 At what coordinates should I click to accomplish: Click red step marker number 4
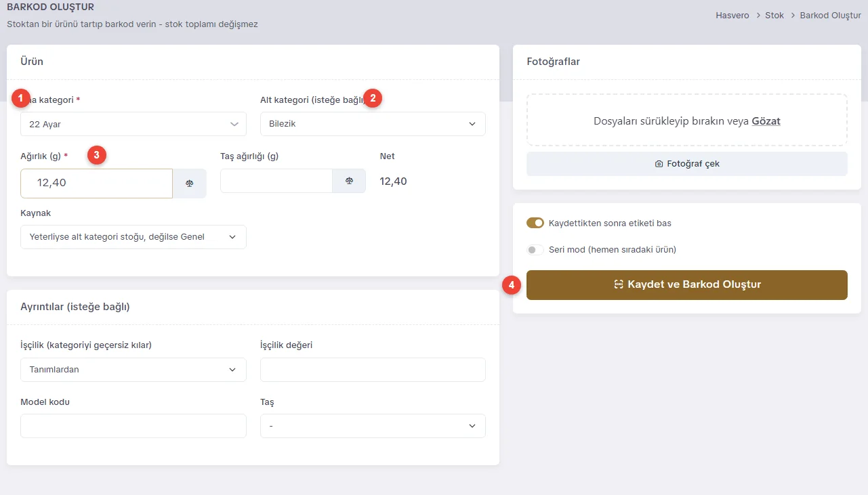pos(512,286)
